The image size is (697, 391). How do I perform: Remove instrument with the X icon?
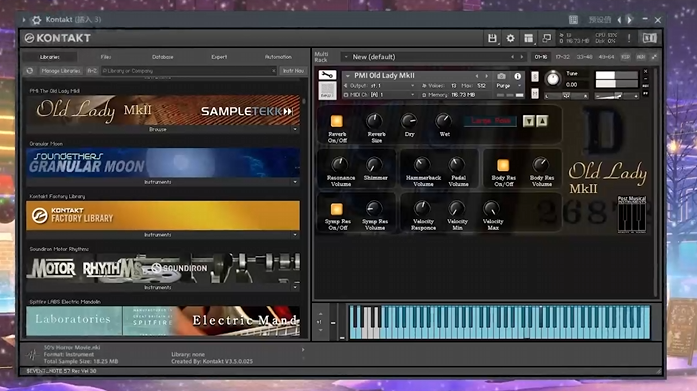[646, 72]
